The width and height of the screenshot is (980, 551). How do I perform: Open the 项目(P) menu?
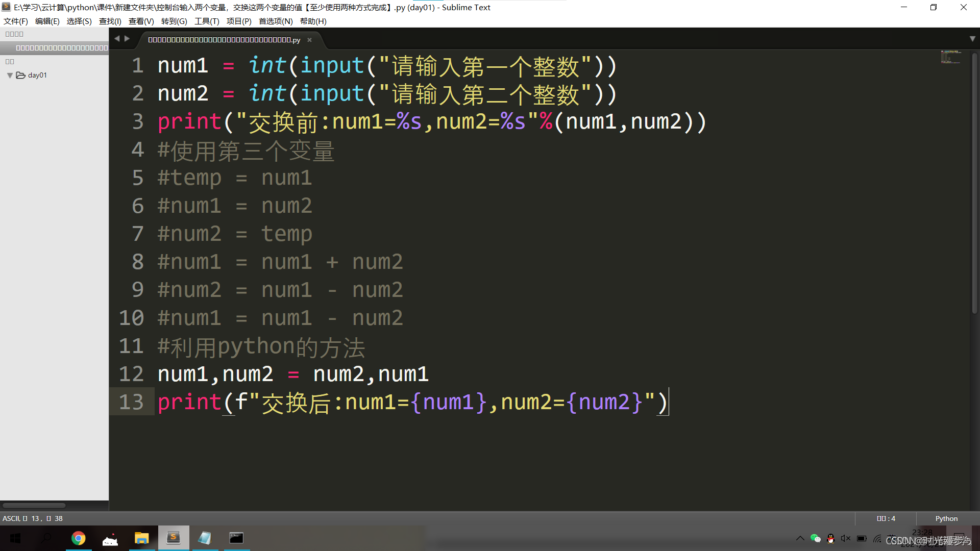[239, 21]
